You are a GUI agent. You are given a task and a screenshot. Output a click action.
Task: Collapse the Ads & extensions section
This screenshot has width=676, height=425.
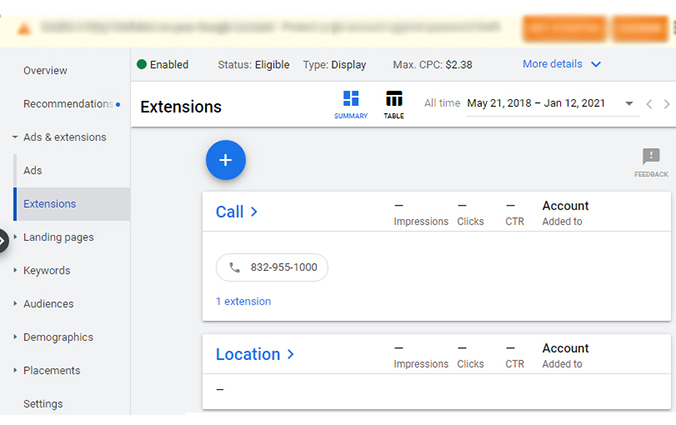point(15,137)
